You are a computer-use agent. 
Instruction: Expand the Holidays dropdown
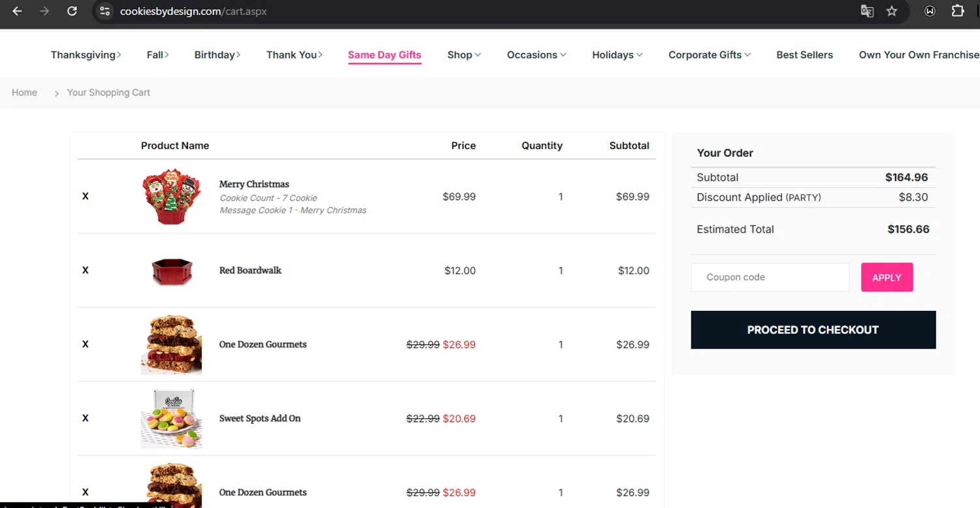(x=617, y=55)
